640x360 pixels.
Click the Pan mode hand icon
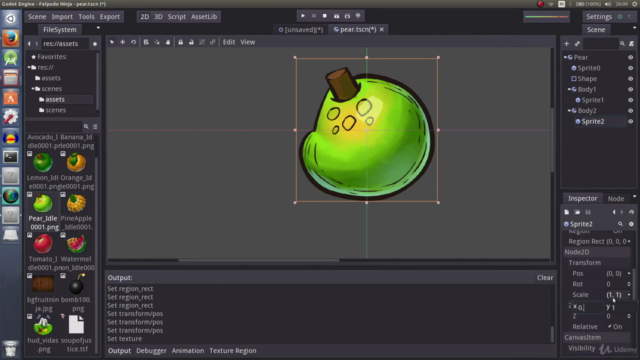pyautogui.click(x=168, y=42)
